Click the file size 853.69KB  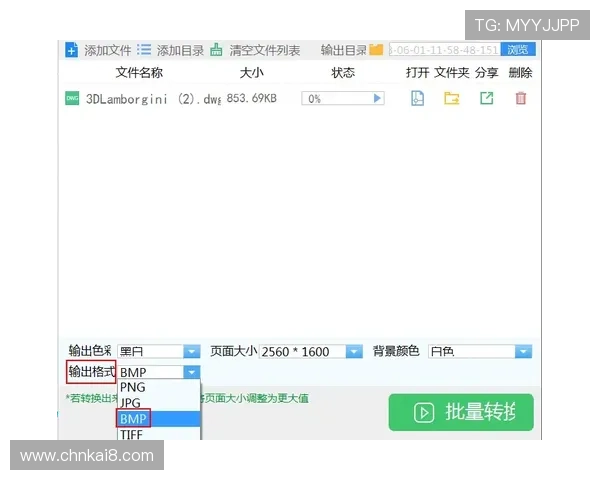tap(251, 98)
